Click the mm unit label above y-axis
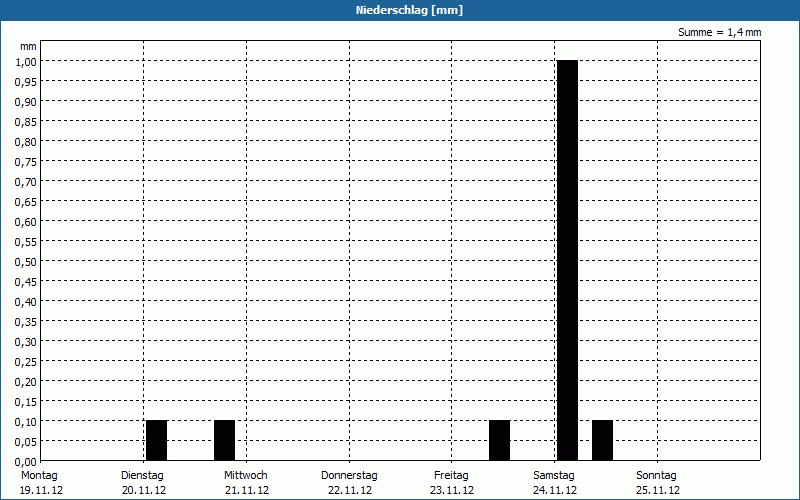Viewport: 800px width, 500px height. [x=28, y=46]
